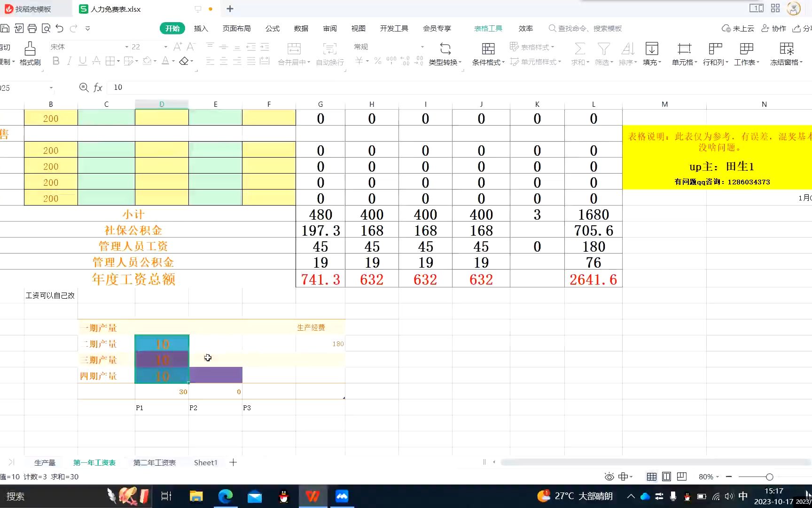
Task: Open a new document tab with plus
Action: (230, 8)
